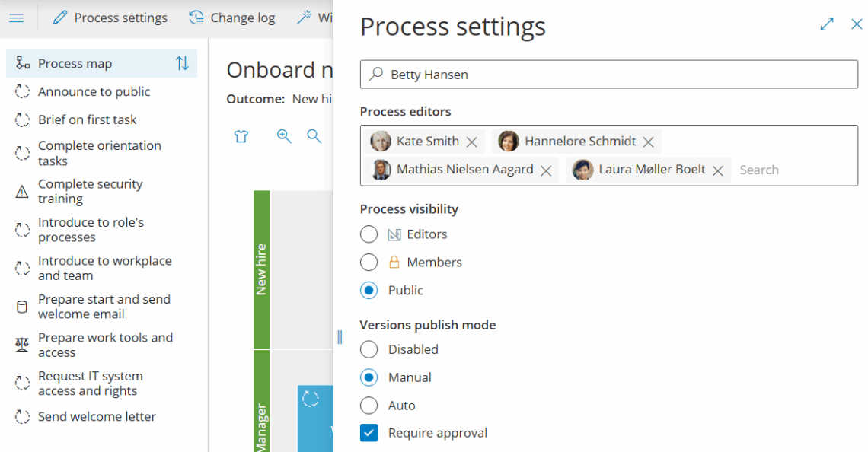Expand Process settings panel to full size
The image size is (868, 452).
click(x=827, y=24)
